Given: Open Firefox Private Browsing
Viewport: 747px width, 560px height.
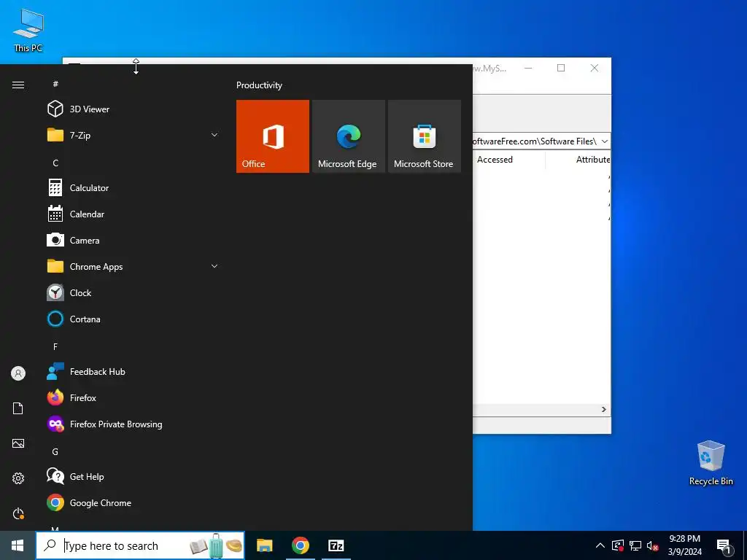Looking at the screenshot, I should coord(133,424).
